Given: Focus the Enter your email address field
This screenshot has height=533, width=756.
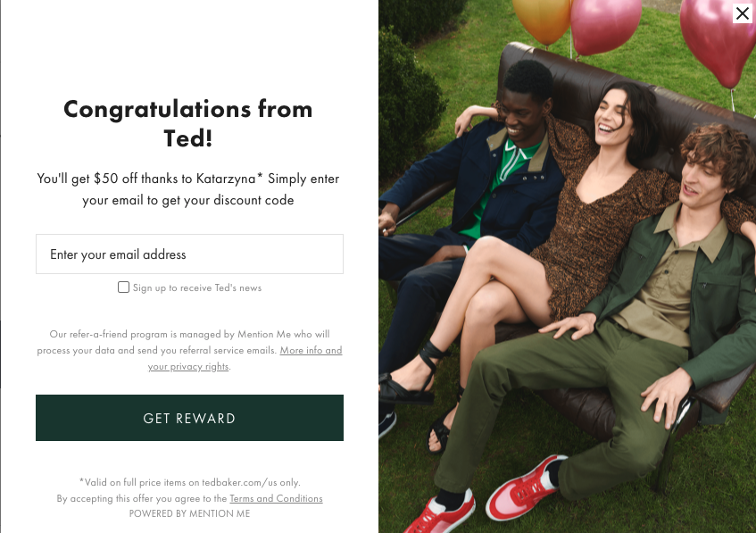Looking at the screenshot, I should click(189, 254).
